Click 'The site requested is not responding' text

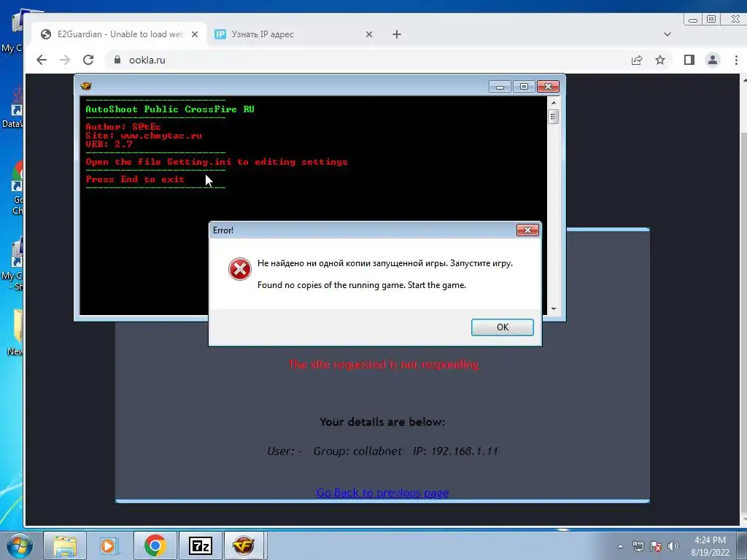[384, 365]
